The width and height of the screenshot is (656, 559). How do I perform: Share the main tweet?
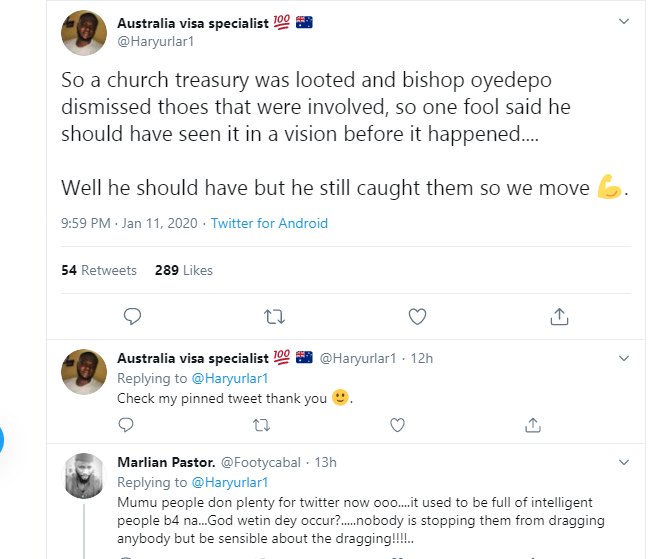(x=560, y=317)
